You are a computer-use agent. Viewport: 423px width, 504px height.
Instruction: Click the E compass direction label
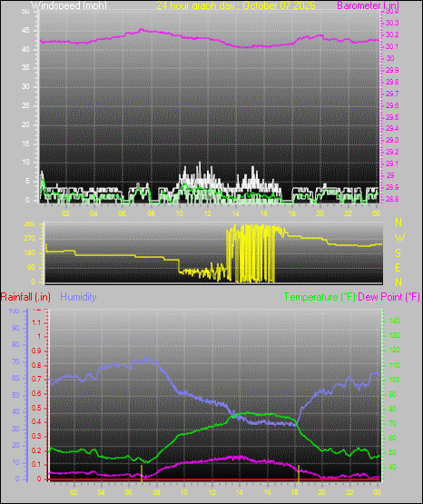pyautogui.click(x=398, y=268)
